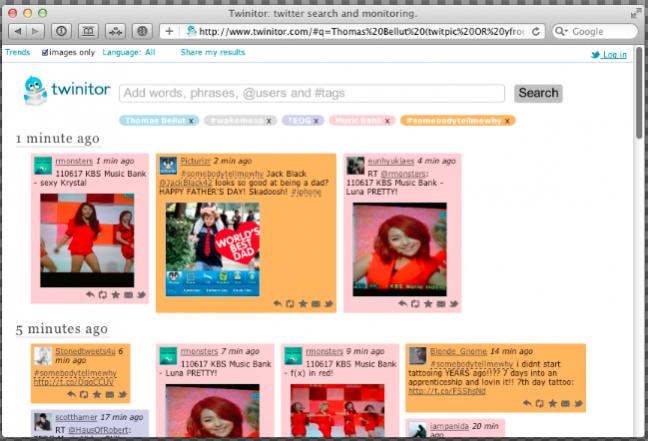
Task: Click Twitter bird icon on eunhyuklaes tweet
Action: 454,304
